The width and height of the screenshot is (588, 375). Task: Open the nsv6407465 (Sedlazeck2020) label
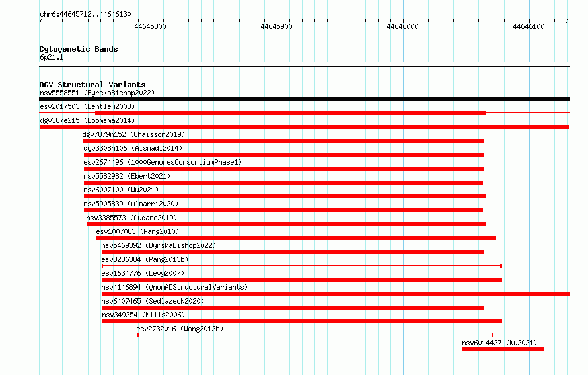point(153,301)
